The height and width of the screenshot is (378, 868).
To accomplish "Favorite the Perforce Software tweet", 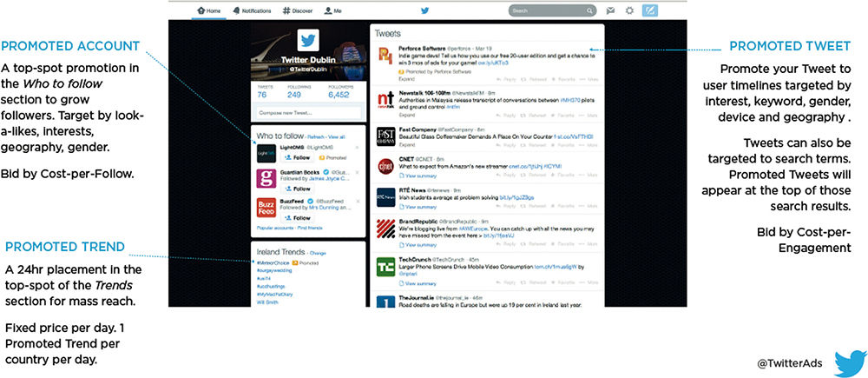I will tap(563, 79).
